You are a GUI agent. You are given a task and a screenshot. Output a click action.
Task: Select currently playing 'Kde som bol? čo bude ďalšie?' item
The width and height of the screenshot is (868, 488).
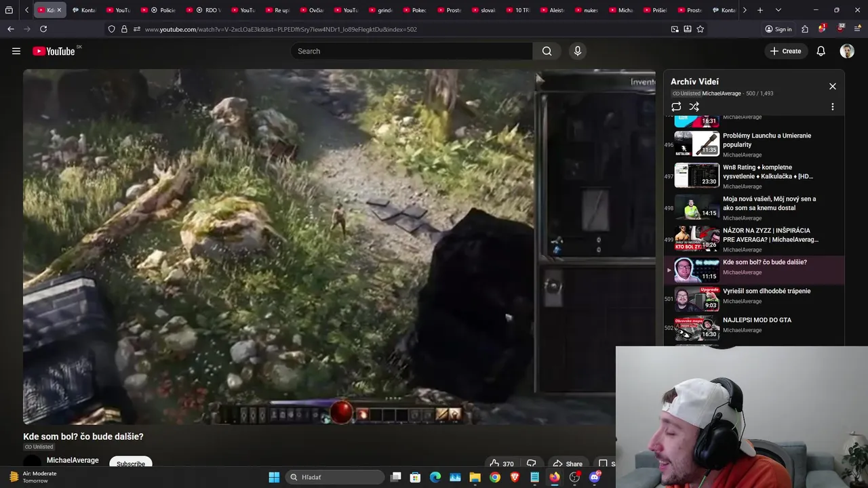(755, 270)
